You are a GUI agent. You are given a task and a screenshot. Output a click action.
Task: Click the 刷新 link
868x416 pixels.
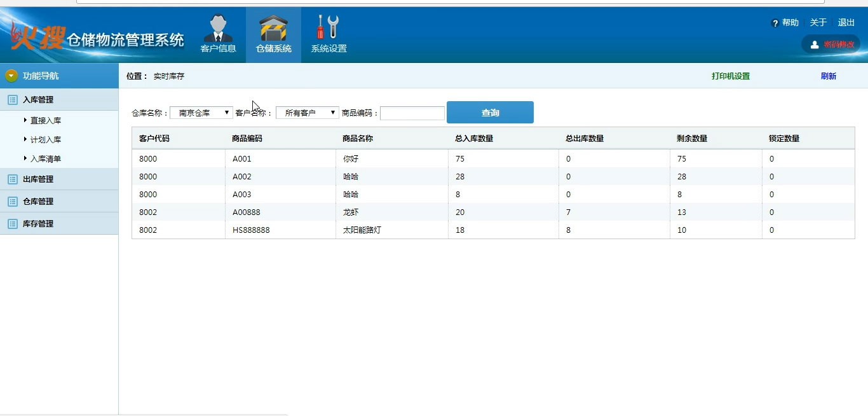(x=829, y=76)
